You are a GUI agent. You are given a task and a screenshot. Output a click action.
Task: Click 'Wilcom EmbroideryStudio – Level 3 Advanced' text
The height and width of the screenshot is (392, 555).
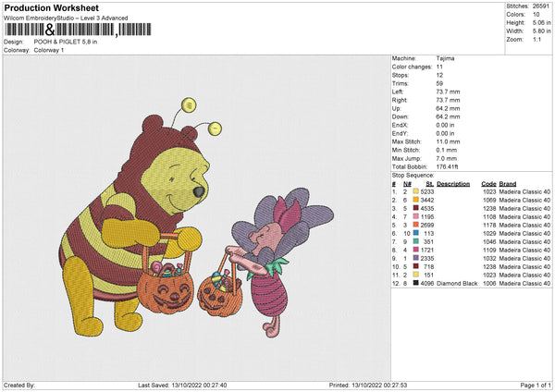(x=66, y=18)
